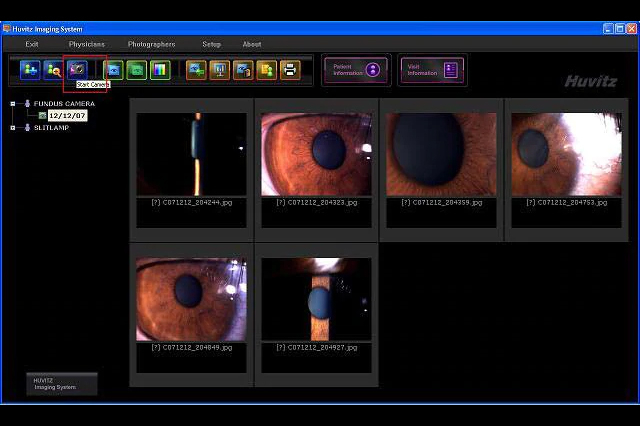Open the Setup menu
This screenshot has height=426, width=640.
point(211,44)
